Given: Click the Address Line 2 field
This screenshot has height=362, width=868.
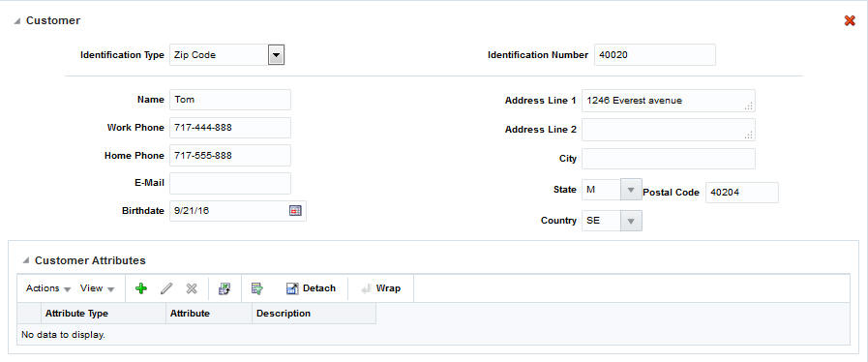Looking at the screenshot, I should tap(668, 130).
